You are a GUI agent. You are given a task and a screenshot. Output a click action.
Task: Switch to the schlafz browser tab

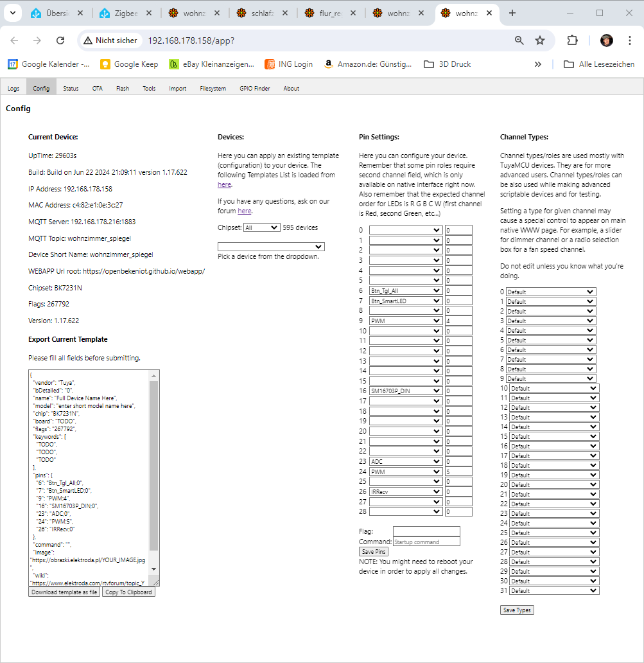[256, 13]
